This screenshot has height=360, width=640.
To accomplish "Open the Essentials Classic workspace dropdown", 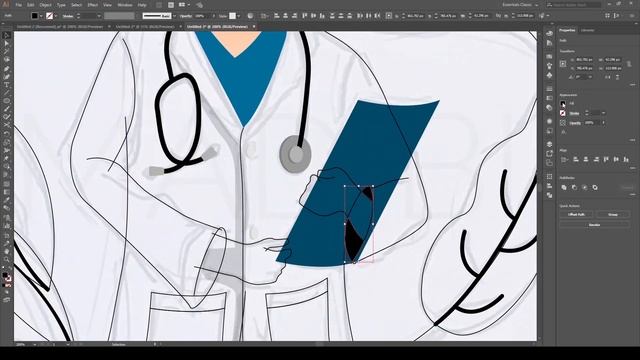I will pyautogui.click(x=520, y=5).
